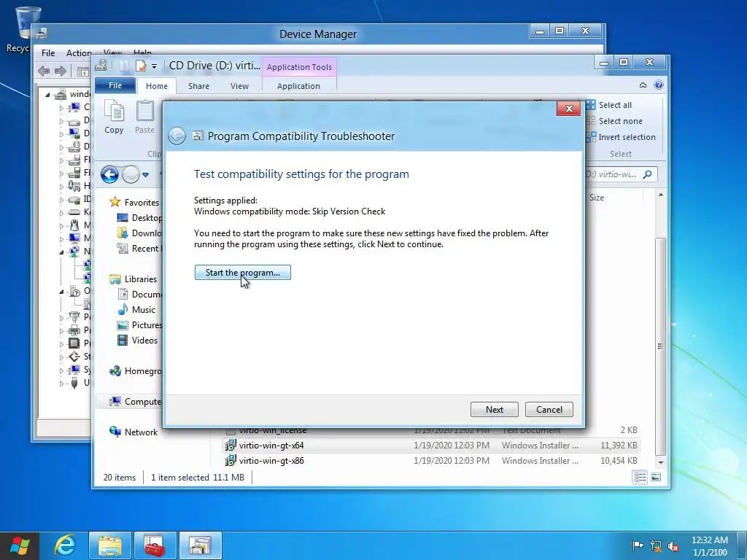
Task: Open Libraries in the navigation pane
Action: (x=133, y=279)
